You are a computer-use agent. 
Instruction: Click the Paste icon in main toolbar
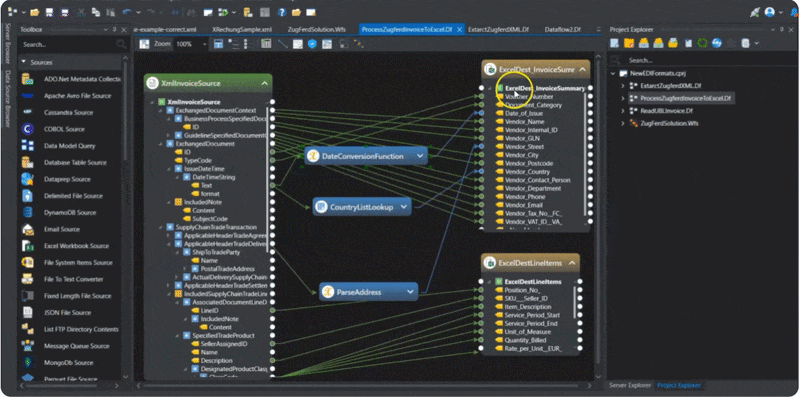(111, 12)
